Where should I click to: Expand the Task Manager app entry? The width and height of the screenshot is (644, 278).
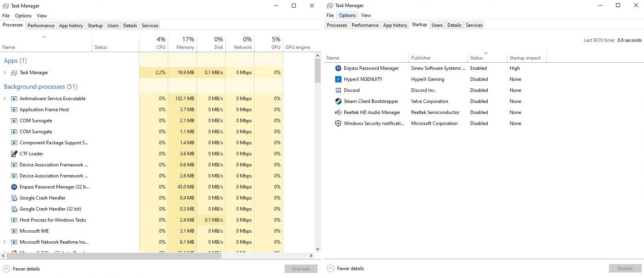[5, 73]
